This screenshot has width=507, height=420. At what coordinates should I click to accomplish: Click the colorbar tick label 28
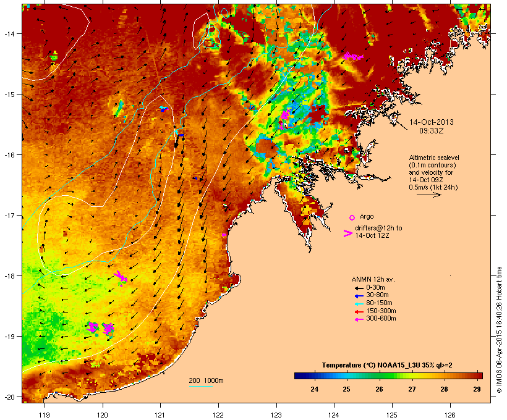445,389
